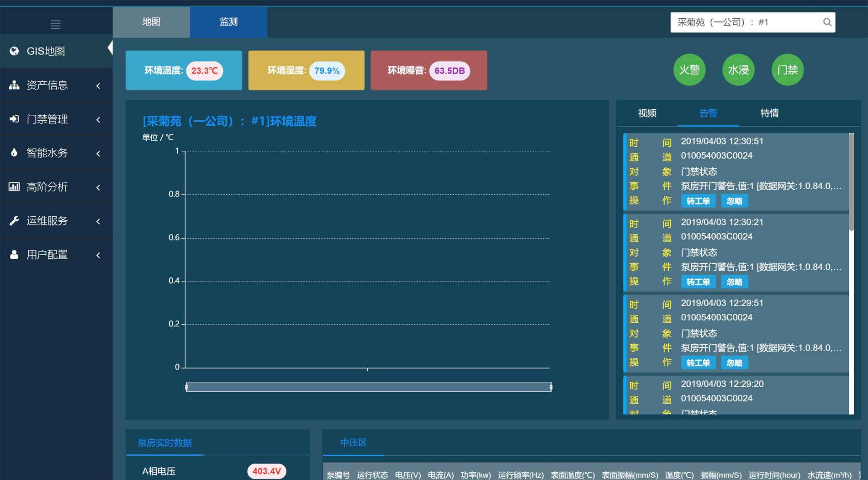Switch to the 地图 tab
The width and height of the screenshot is (868, 480).
click(x=151, y=22)
